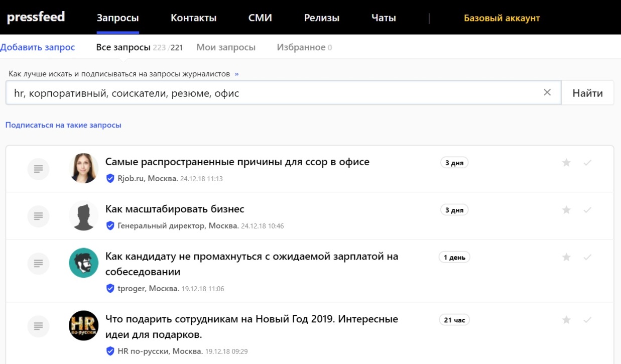Image resolution: width=621 pixels, height=364 pixels.
Task: Go to the Релизы section
Action: (321, 18)
